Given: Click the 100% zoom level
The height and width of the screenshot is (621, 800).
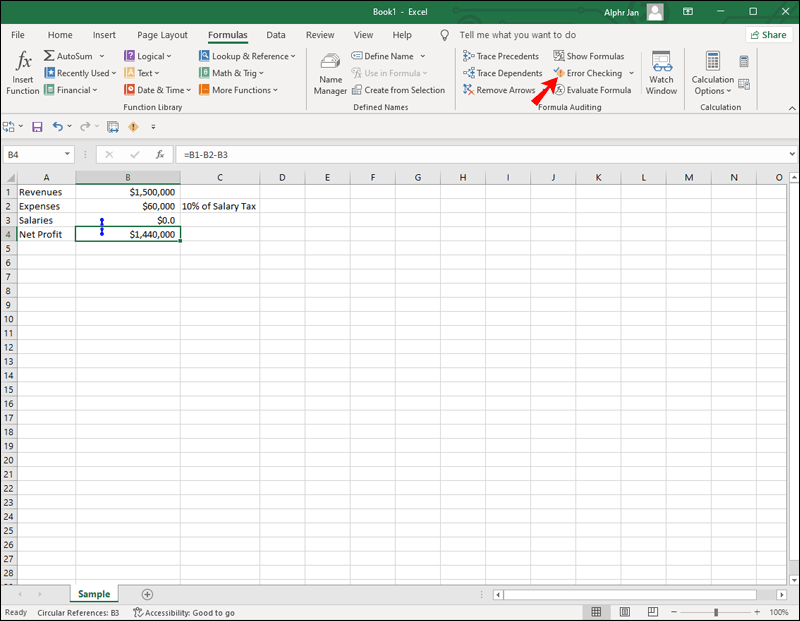Looking at the screenshot, I should pos(779,612).
